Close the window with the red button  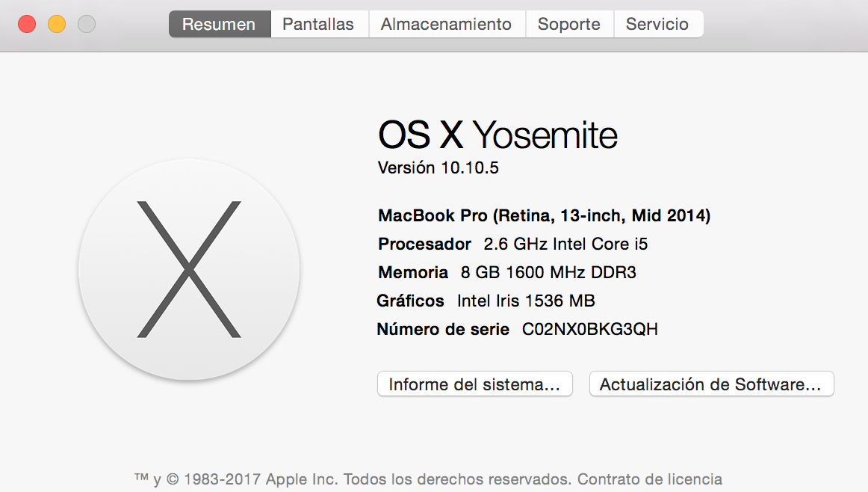tap(27, 25)
